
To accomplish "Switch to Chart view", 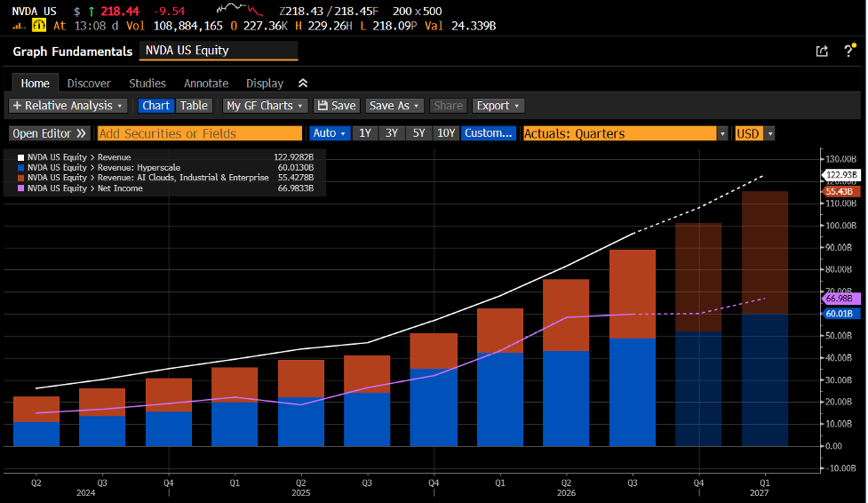I will (x=156, y=106).
